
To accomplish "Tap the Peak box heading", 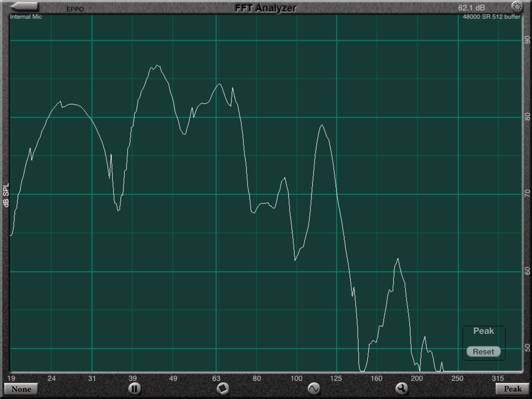I will 483,331.
